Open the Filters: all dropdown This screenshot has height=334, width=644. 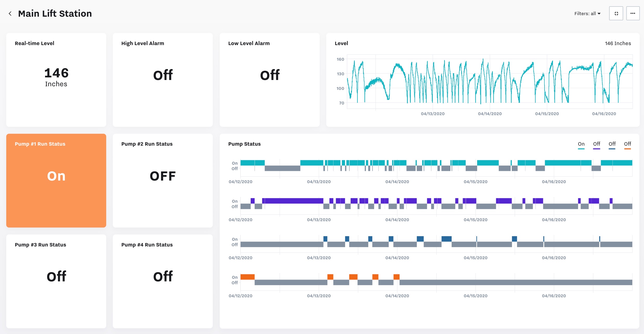point(588,14)
